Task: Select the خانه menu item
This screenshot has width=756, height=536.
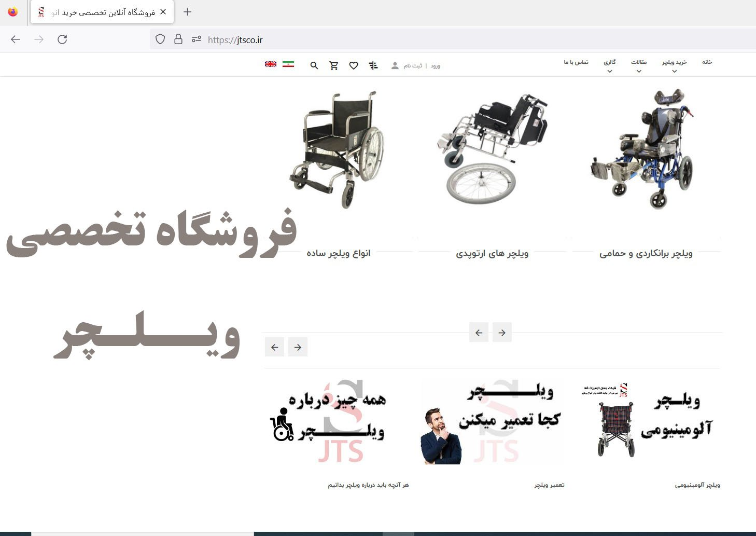Action: tap(706, 62)
